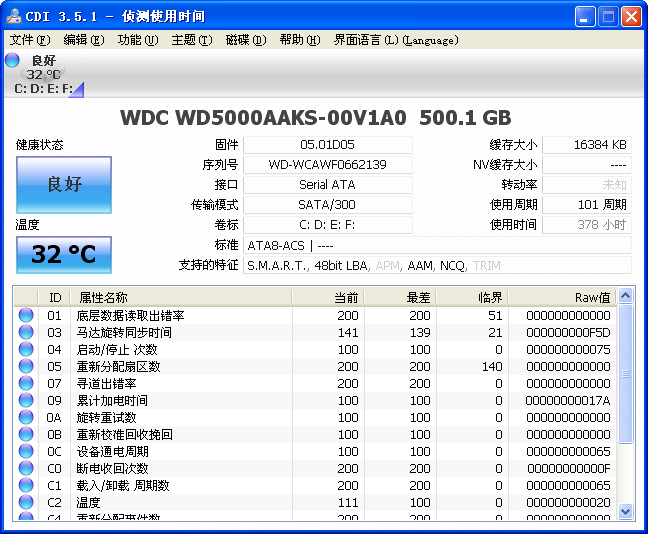This screenshot has width=648, height=534.
Task: Click status orb for attribute 01
Action: (x=26, y=315)
